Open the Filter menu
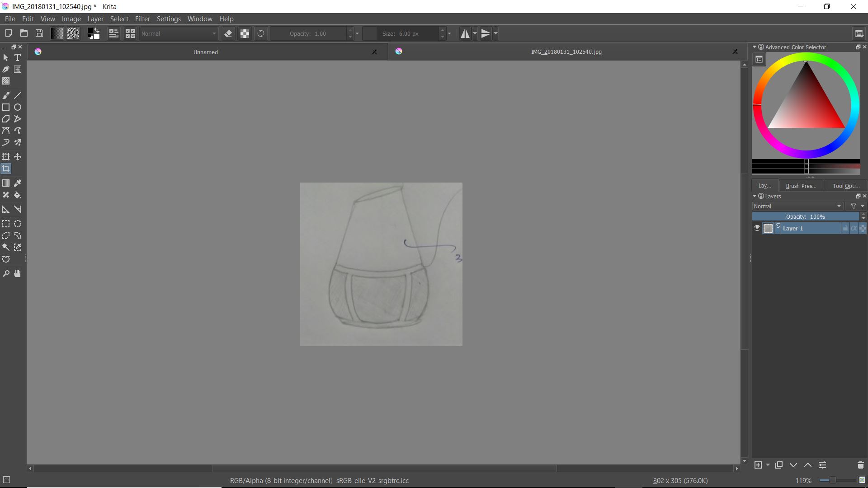 [142, 19]
